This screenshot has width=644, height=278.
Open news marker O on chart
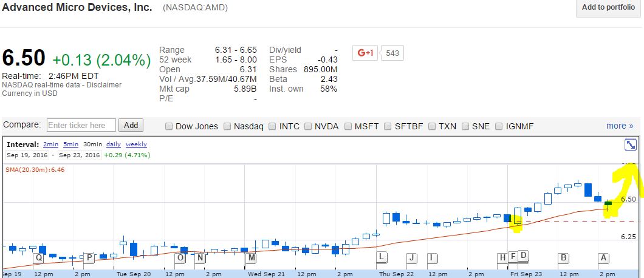[180, 257]
